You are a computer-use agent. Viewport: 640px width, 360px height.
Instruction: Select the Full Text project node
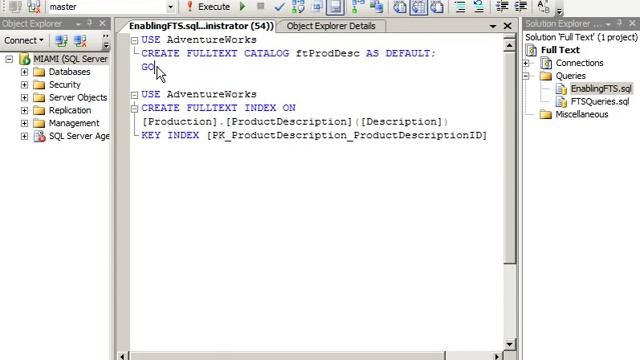560,50
